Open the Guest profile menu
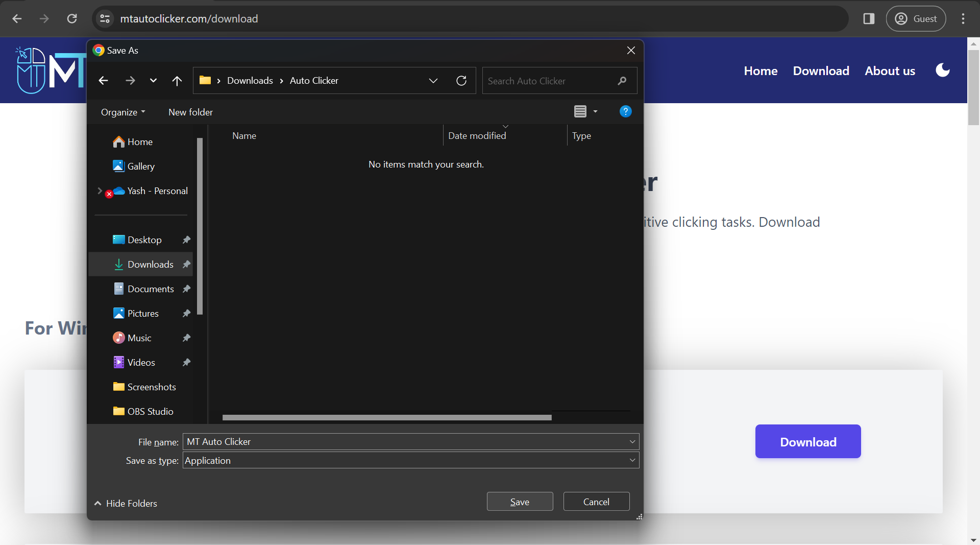The width and height of the screenshot is (980, 545). point(916,19)
